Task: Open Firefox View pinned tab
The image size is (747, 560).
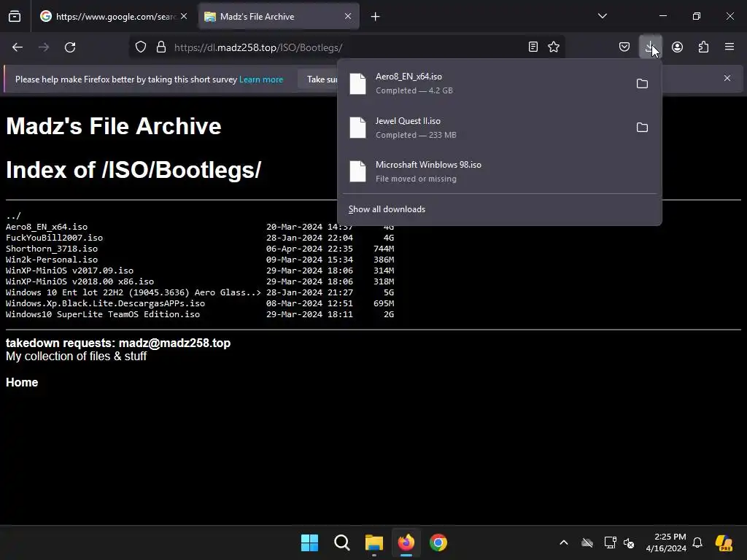Action: pyautogui.click(x=15, y=17)
